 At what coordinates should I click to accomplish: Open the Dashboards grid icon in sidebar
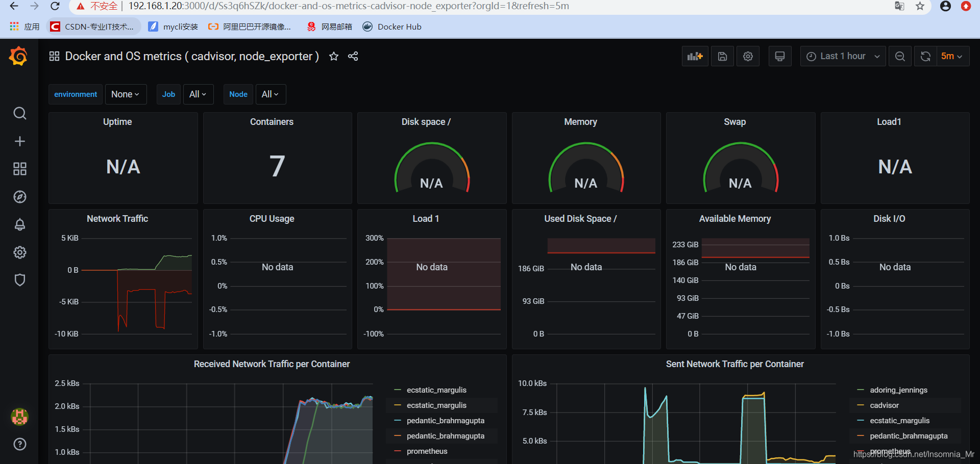[19, 169]
